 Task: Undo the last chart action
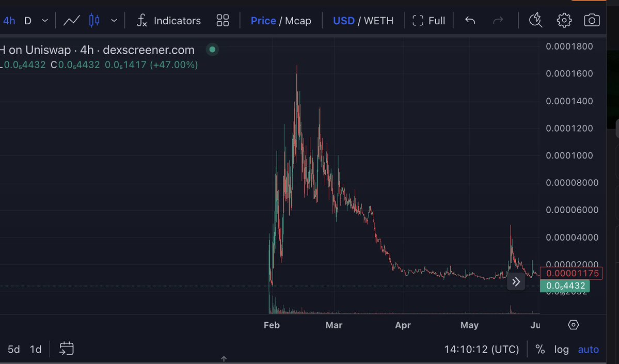coord(470,20)
